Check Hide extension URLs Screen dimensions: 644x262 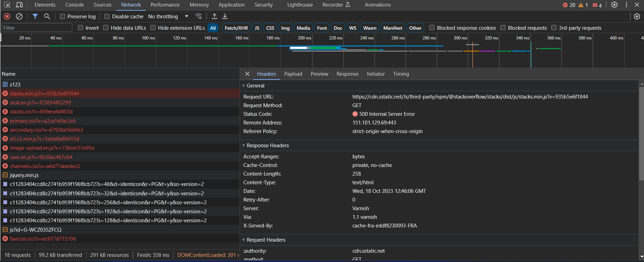click(x=153, y=28)
